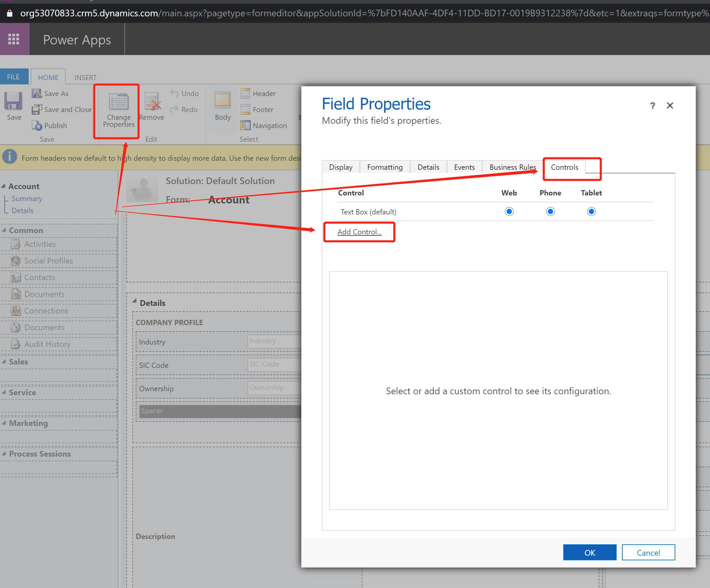Click Add Control button
Viewport: 710px width, 588px height.
pos(360,231)
